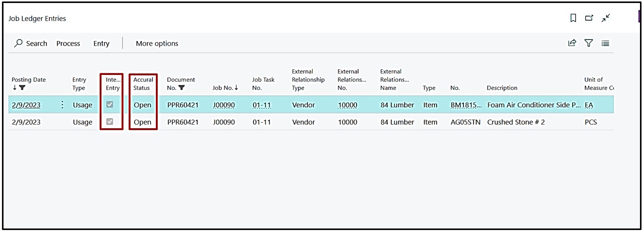Screen dimensions: 644x232
Task: Click the collapse page arrows icon
Action: (606, 18)
